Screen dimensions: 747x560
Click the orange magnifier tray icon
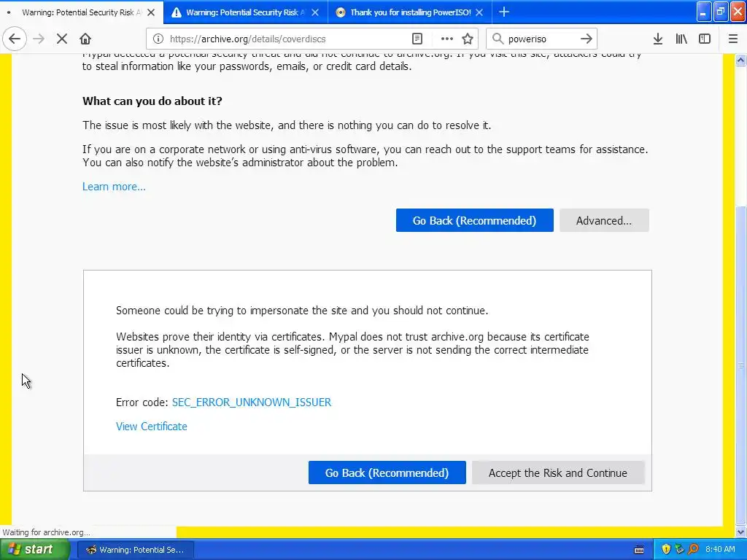pyautogui.click(x=693, y=550)
